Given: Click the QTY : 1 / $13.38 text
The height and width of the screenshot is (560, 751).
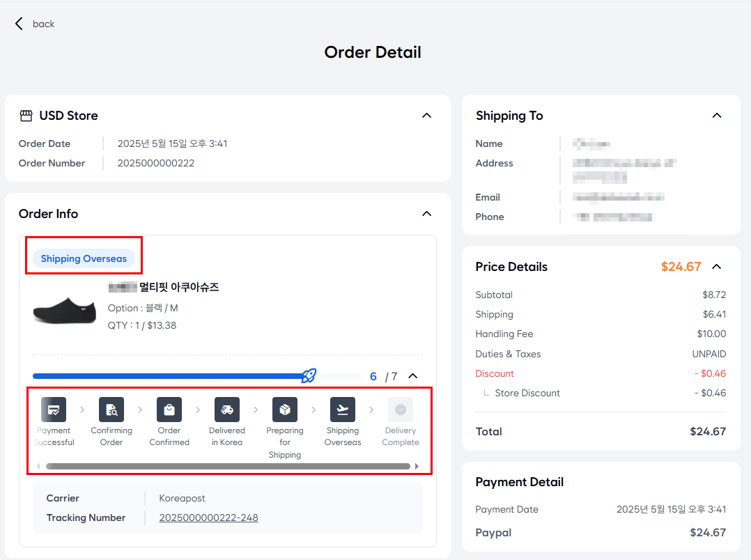Looking at the screenshot, I should pos(142,326).
